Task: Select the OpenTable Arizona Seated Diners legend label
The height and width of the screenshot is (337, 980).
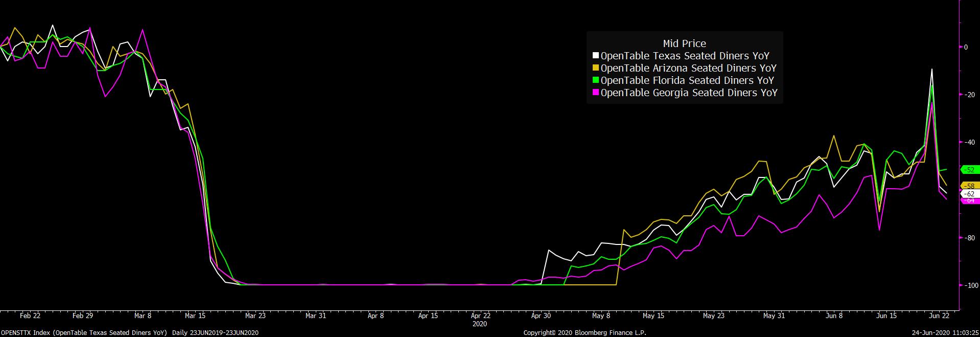Action: pyautogui.click(x=688, y=69)
